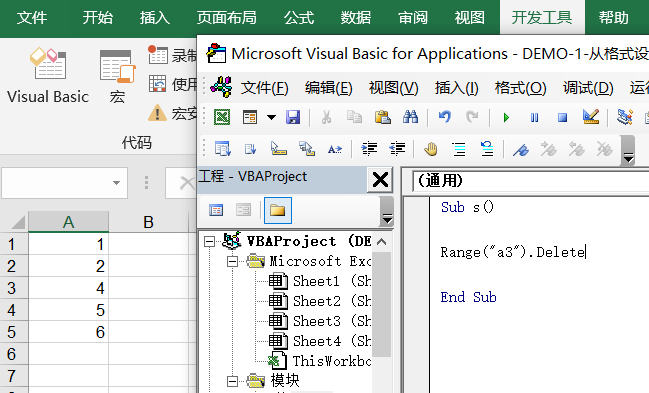Image resolution: width=649 pixels, height=393 pixels.
Task: Click the List Properties/Methods icon
Action: [x=223, y=149]
